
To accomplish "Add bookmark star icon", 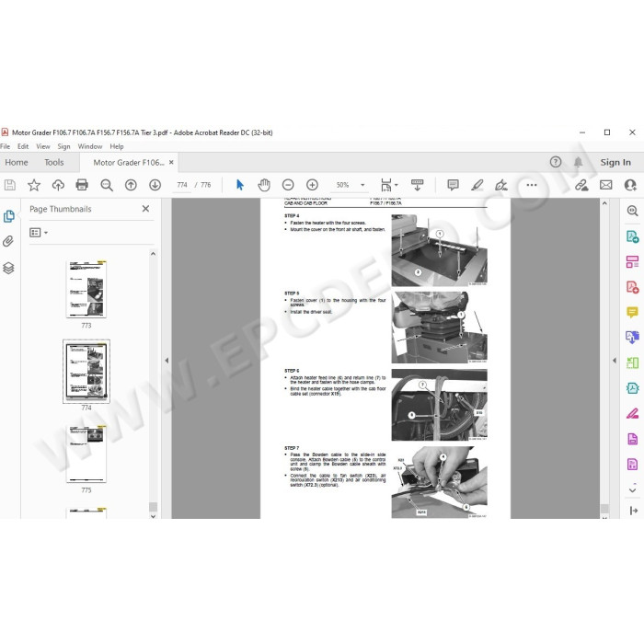I will (x=34, y=185).
